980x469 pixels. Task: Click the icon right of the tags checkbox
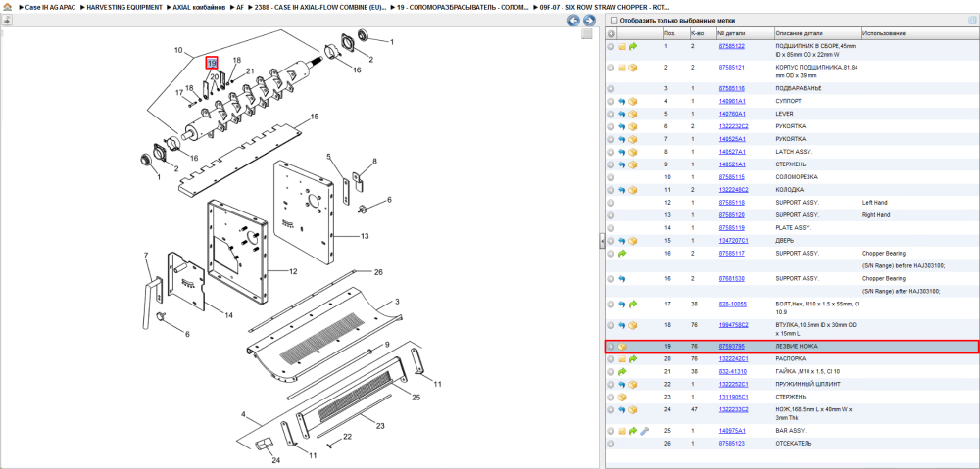coord(972,20)
